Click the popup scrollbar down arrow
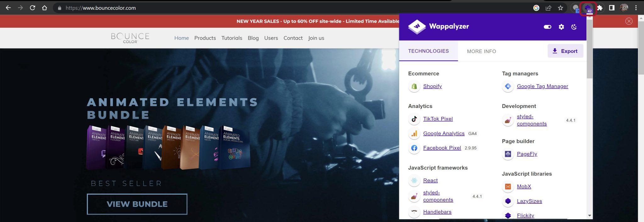Image resolution: width=644 pixels, height=222 pixels. (590, 216)
